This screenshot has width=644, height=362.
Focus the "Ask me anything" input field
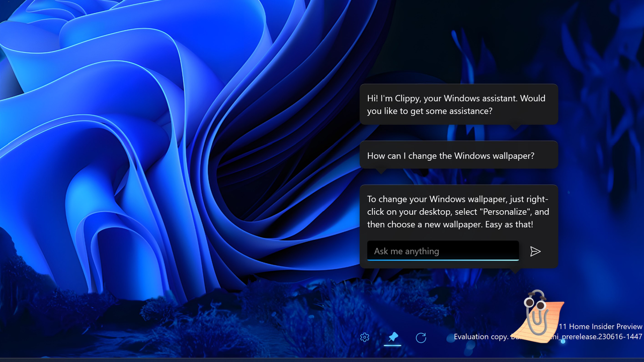(443, 251)
